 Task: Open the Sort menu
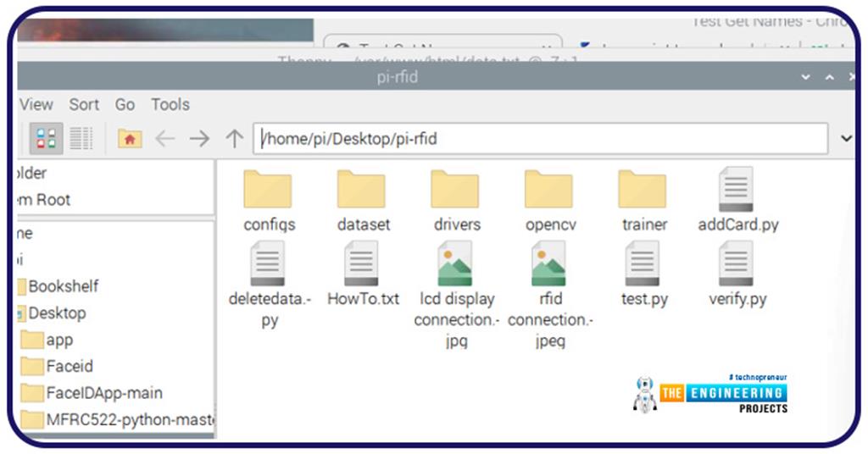pyautogui.click(x=84, y=104)
